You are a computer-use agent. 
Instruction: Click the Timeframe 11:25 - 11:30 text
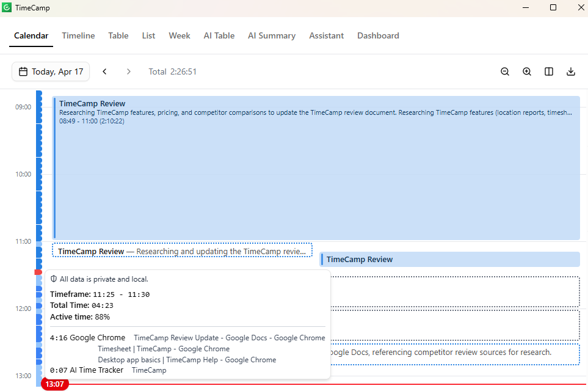pos(100,294)
